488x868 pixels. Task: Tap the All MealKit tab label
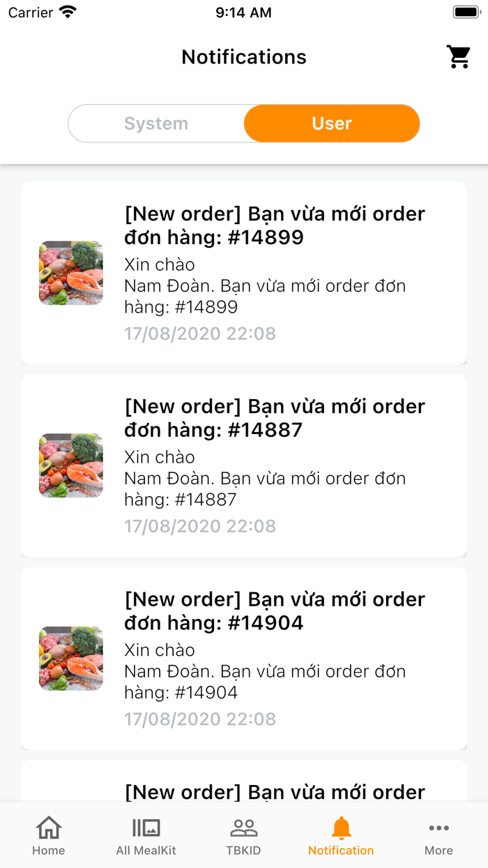coord(146,851)
